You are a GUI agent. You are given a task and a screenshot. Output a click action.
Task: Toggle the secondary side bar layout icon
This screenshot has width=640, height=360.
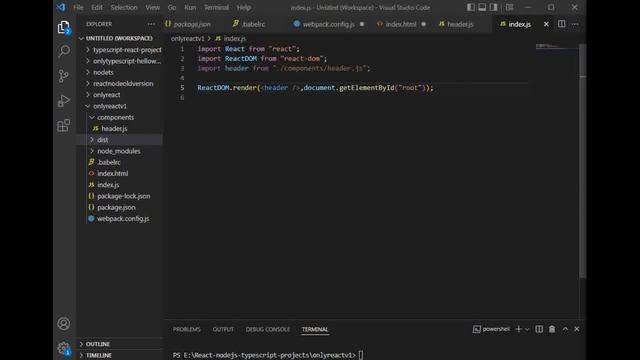pyautogui.click(x=493, y=7)
